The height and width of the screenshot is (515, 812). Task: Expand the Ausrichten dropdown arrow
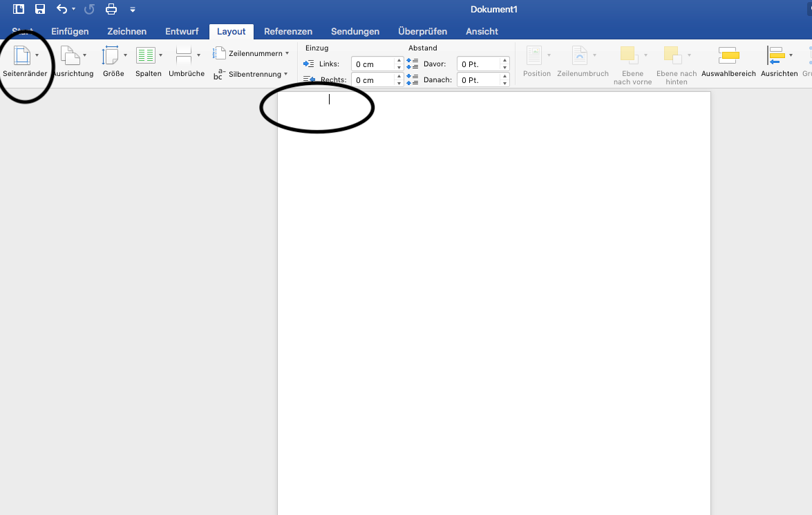coord(791,55)
